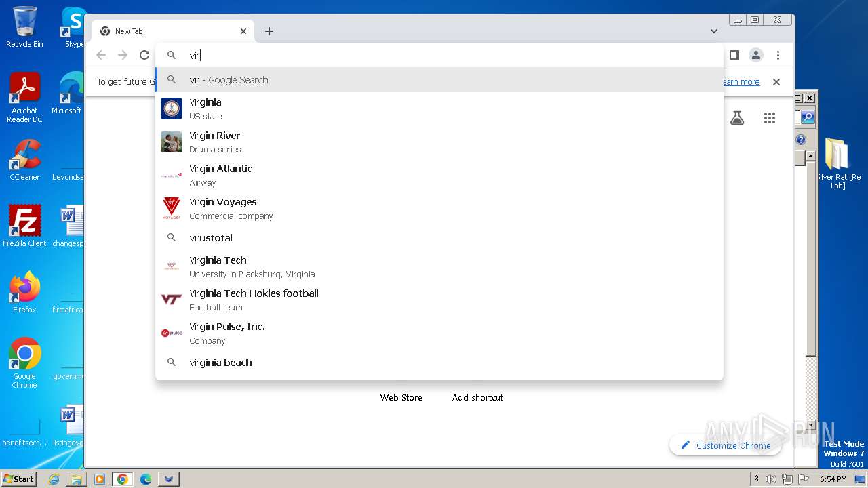Viewport: 868px width, 488px height.
Task: Click the clock showing 6:54 PM
Action: (833, 479)
